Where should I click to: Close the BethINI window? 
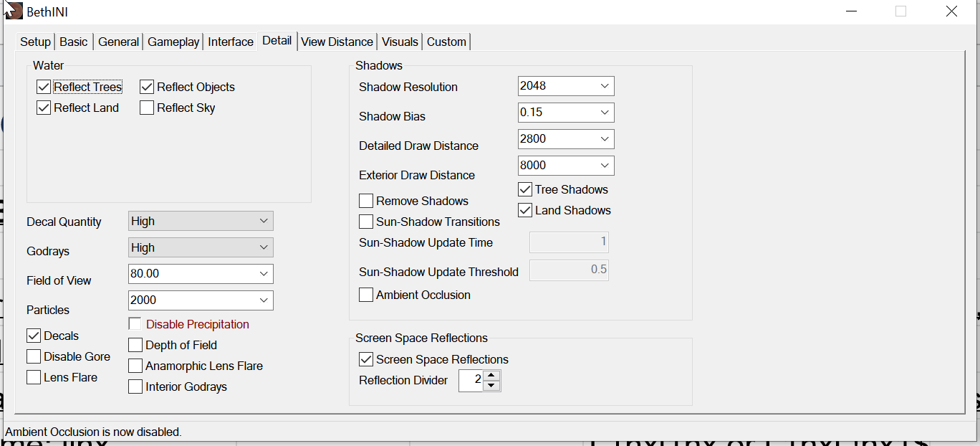(x=951, y=11)
